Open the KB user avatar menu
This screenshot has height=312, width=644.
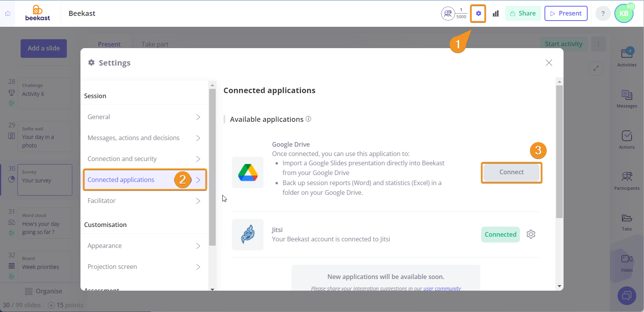coord(624,14)
